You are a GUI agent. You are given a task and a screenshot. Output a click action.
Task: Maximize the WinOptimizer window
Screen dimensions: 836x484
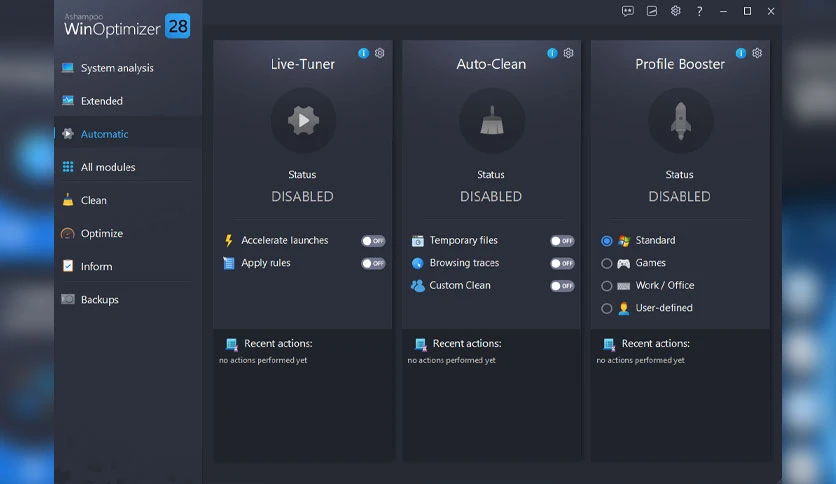747,11
